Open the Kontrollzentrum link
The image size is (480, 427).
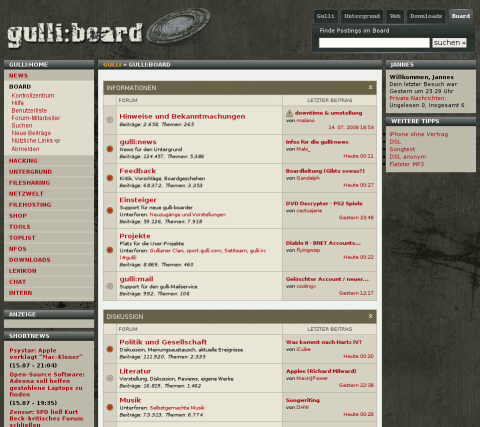[33, 95]
